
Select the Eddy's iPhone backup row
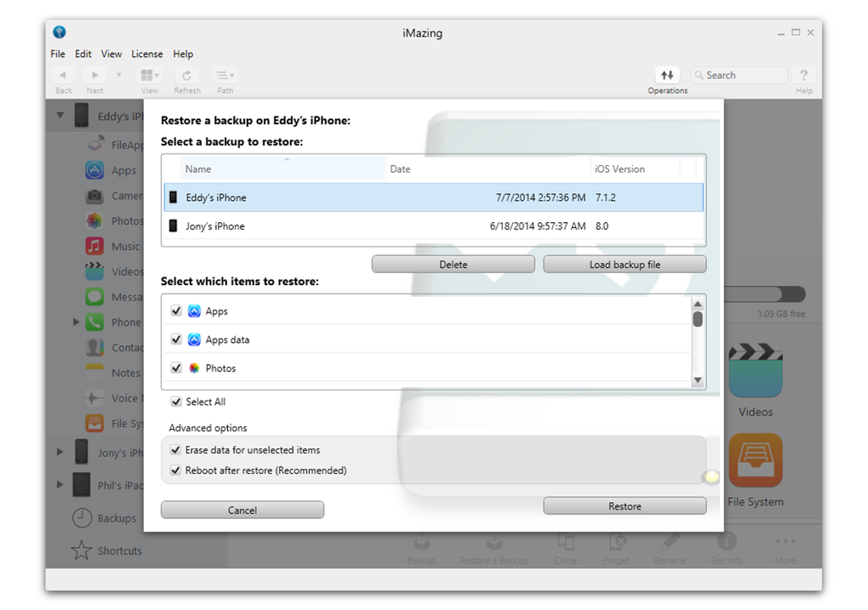point(433,197)
